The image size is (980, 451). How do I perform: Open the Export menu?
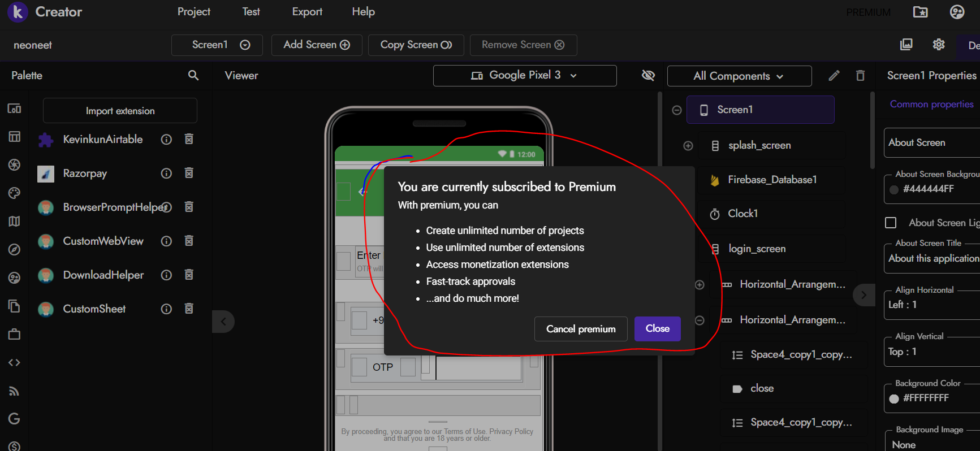click(307, 12)
